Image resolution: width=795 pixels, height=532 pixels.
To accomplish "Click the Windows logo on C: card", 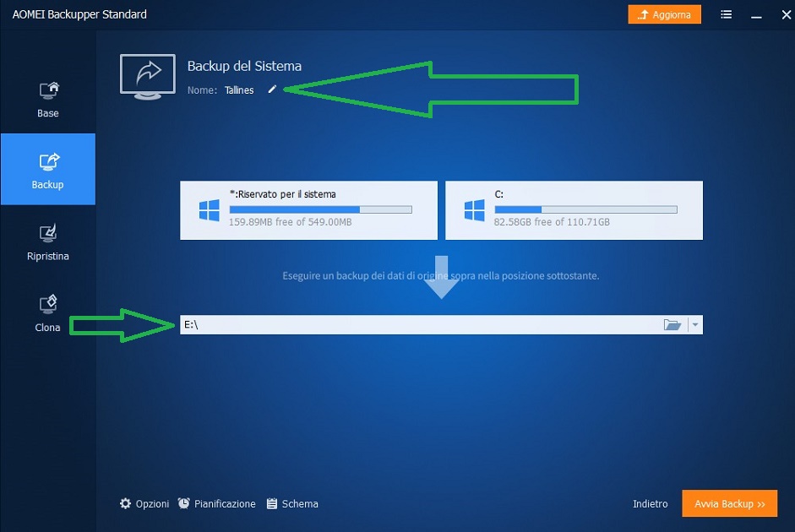I will click(x=475, y=210).
